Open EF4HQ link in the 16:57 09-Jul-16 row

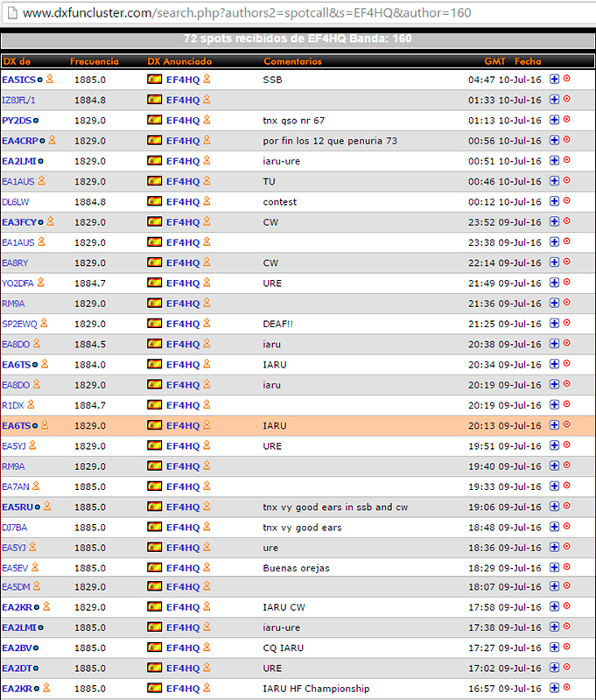[183, 689]
